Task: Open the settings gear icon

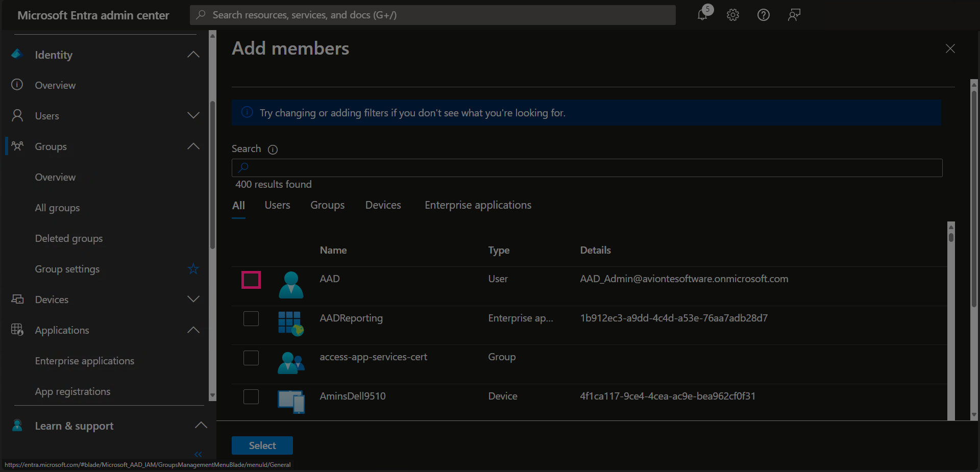Action: pos(733,15)
